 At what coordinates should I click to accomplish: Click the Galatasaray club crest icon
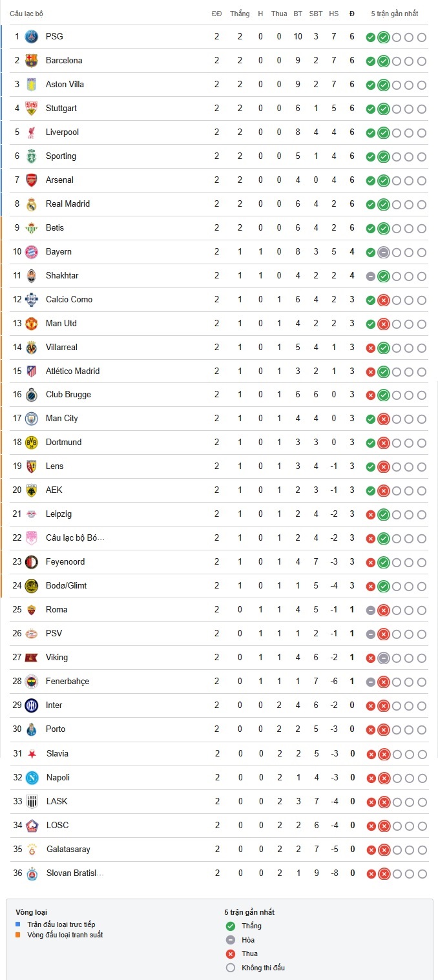click(32, 850)
